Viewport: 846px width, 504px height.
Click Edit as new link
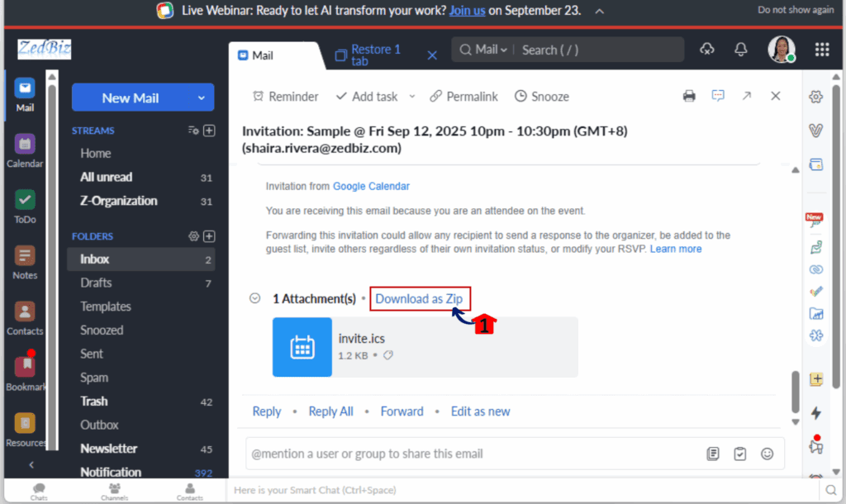(x=480, y=411)
